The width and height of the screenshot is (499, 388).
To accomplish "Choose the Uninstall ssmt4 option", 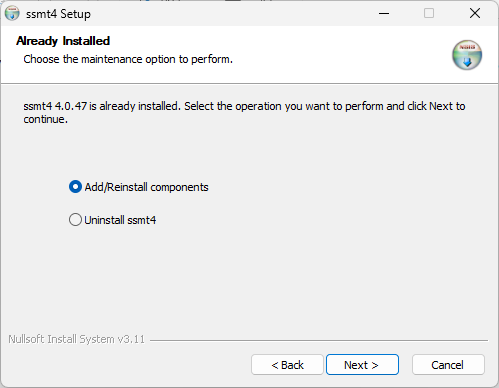I will [112, 220].
